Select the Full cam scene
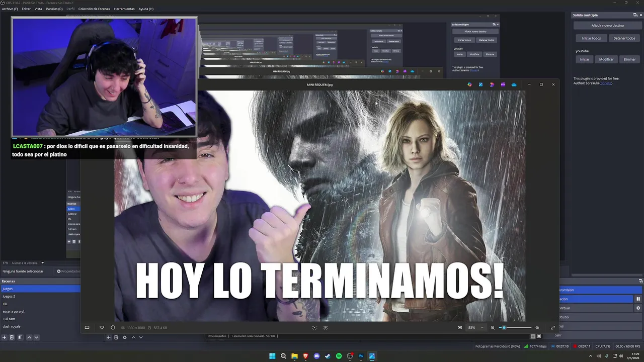Viewport: 644px width, 362px height. tap(40, 319)
